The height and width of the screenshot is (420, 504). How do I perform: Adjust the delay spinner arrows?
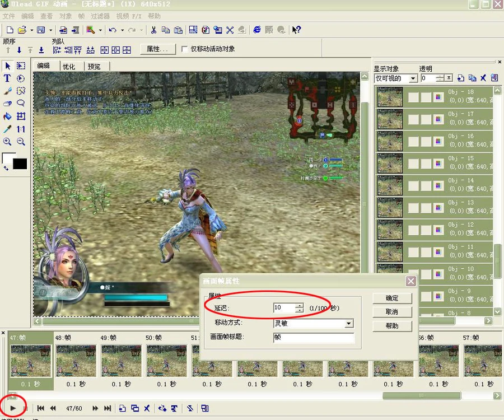click(299, 308)
